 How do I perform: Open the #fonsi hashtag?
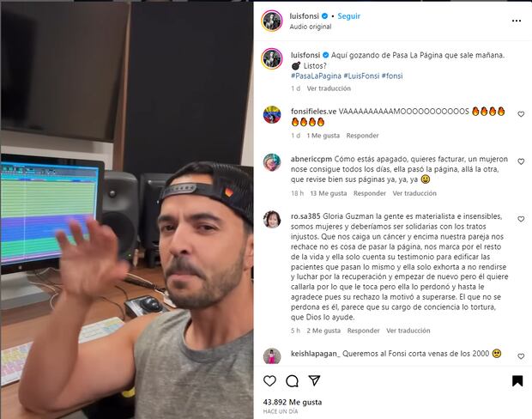392,76
